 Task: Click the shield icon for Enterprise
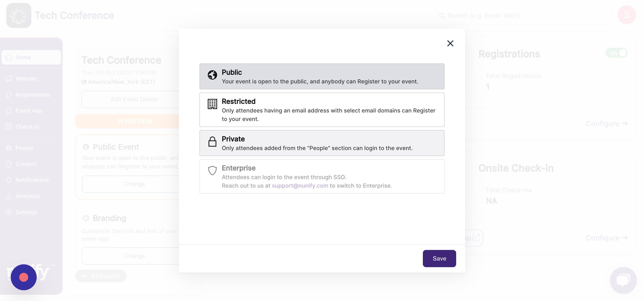tap(212, 170)
